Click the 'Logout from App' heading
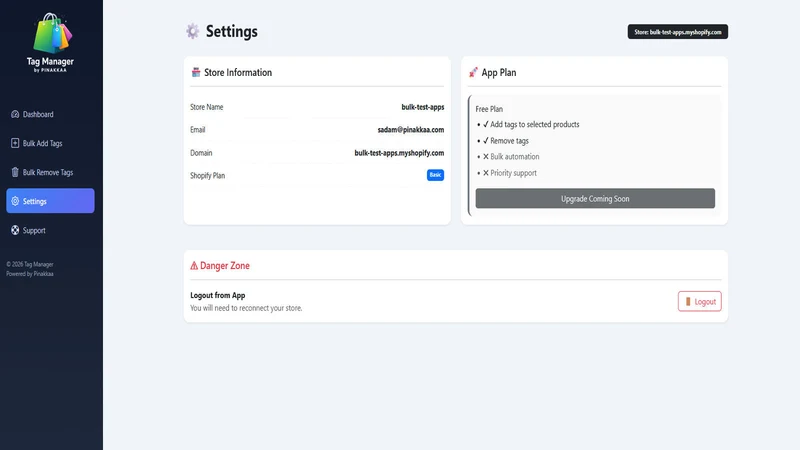This screenshot has width=800, height=450. click(218, 295)
